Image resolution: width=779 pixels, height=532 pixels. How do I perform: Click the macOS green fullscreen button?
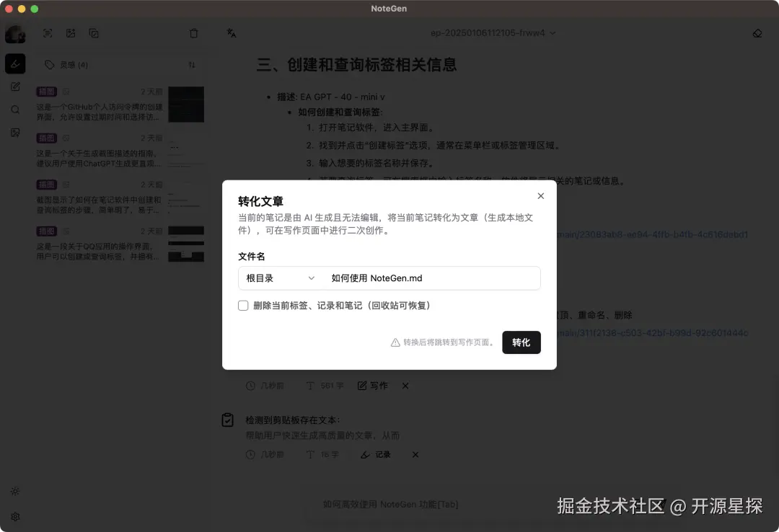35,9
